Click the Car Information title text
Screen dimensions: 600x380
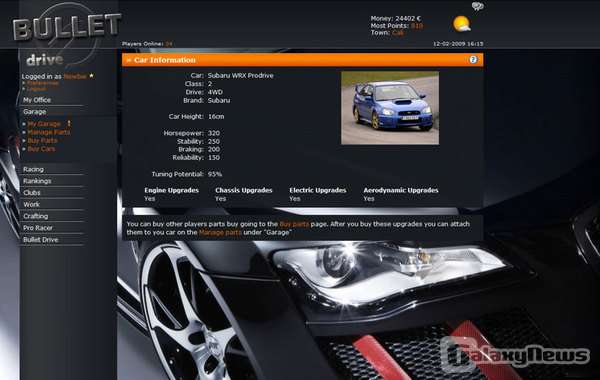coord(165,60)
